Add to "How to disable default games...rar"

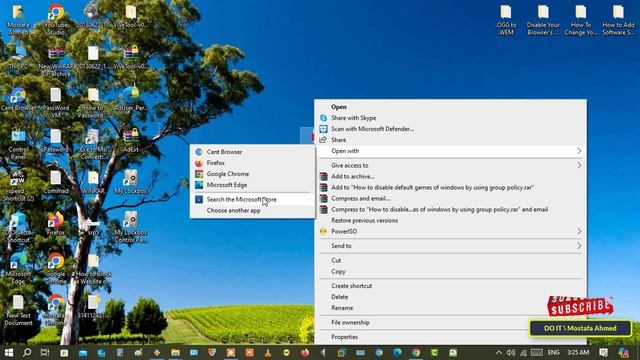tap(450, 188)
